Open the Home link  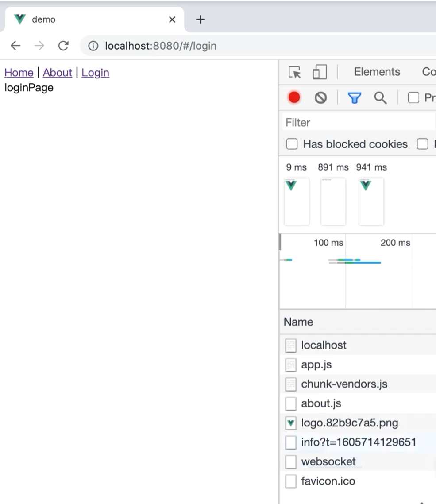pos(19,73)
